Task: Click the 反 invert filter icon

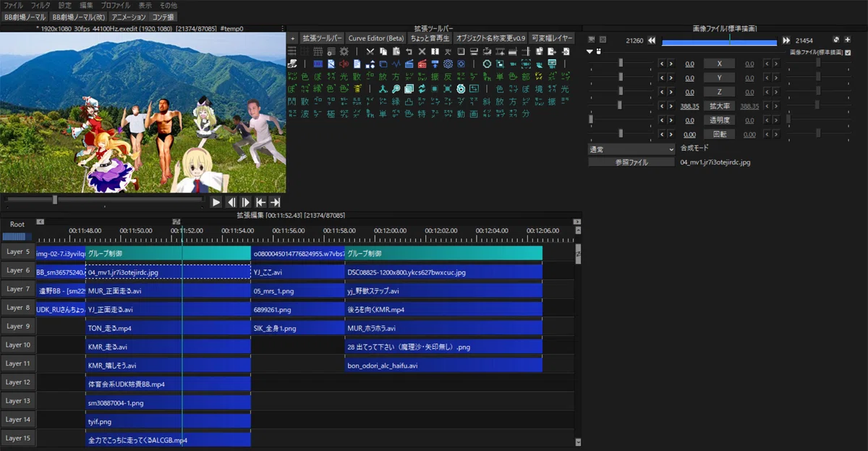Action: [x=448, y=77]
